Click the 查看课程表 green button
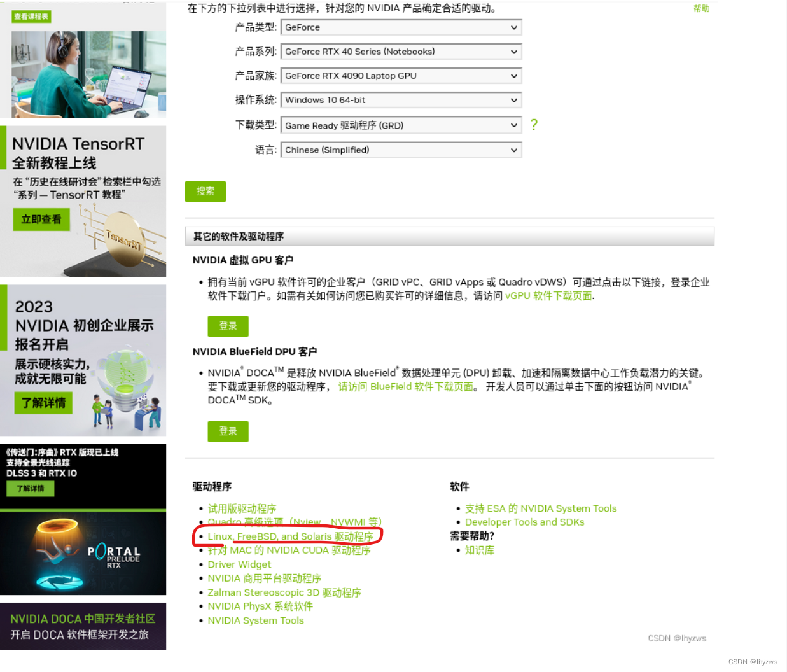 tap(31, 17)
